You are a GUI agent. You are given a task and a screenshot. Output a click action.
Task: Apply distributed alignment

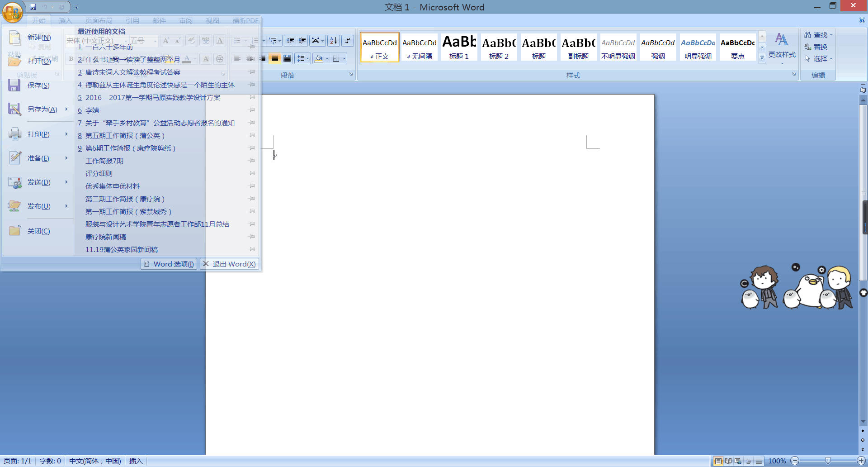(x=287, y=58)
